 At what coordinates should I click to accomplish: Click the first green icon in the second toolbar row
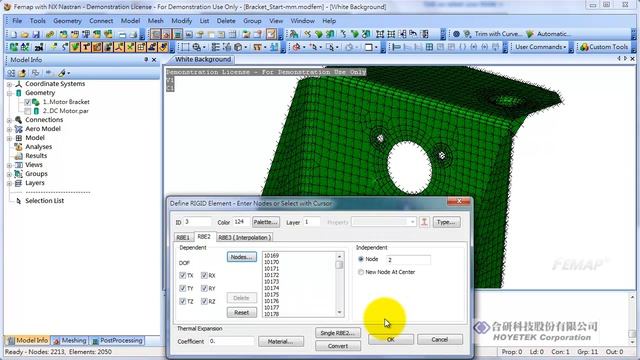14,47
